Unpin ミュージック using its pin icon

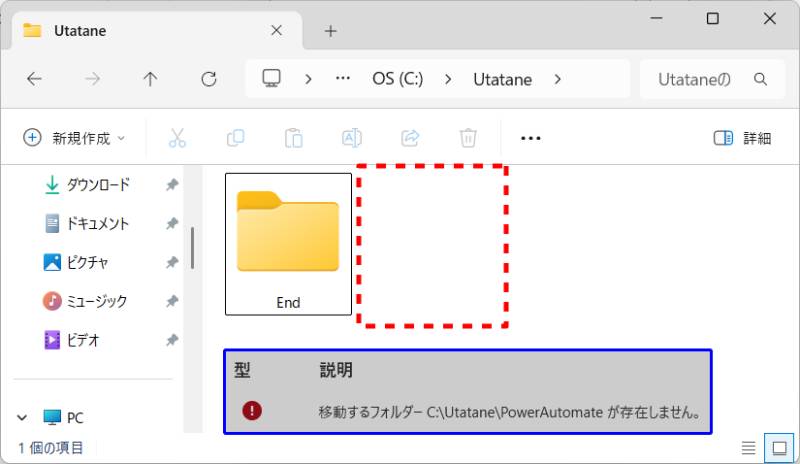click(172, 301)
